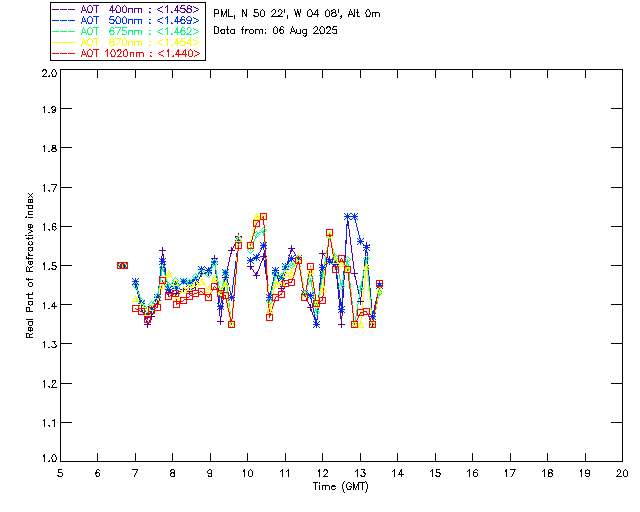Click the PML station location text
Image resolution: width=640 pixels, height=512 pixels.
pos(297,14)
